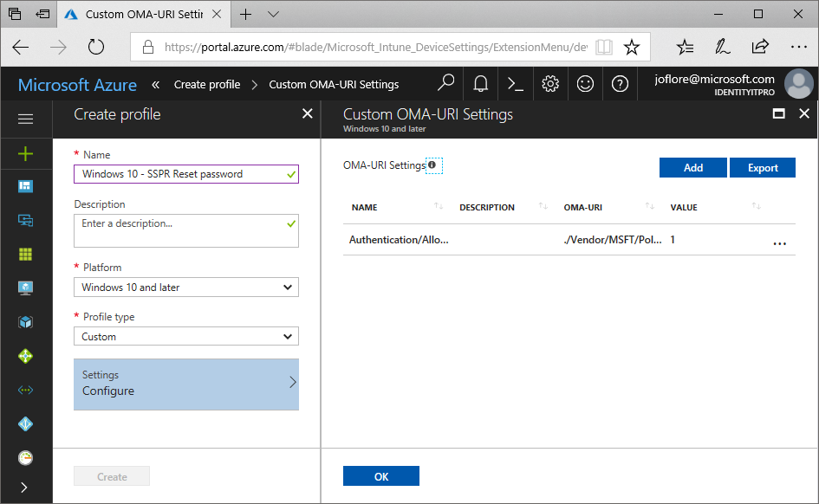Toggle the hamburger sidebar menu
Screen dimensions: 819x504
(x=26, y=120)
